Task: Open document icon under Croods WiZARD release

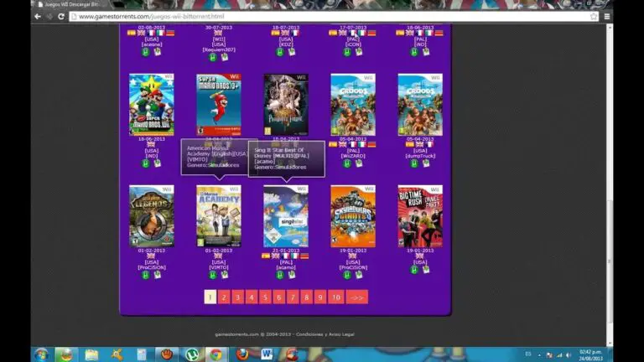Action: [x=359, y=163]
